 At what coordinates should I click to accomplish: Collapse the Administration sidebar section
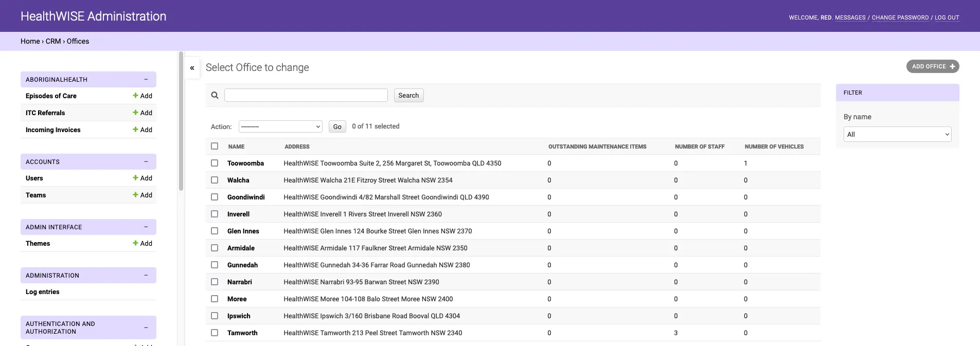coord(146,275)
